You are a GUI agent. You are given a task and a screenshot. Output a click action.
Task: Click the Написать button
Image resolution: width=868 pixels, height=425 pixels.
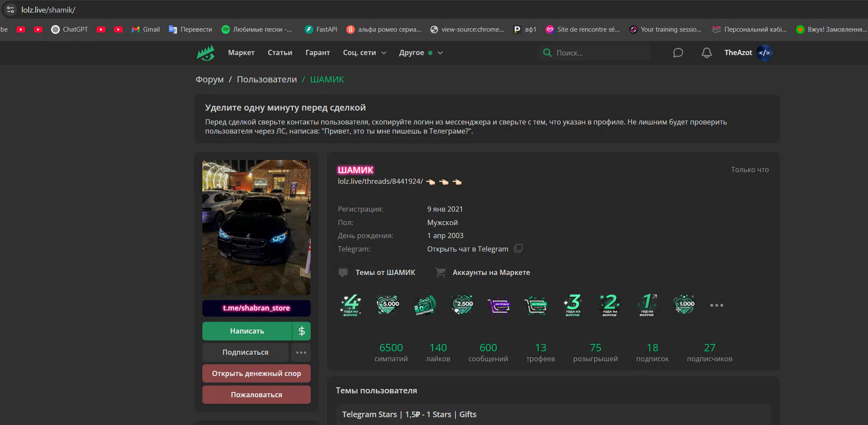pyautogui.click(x=247, y=331)
